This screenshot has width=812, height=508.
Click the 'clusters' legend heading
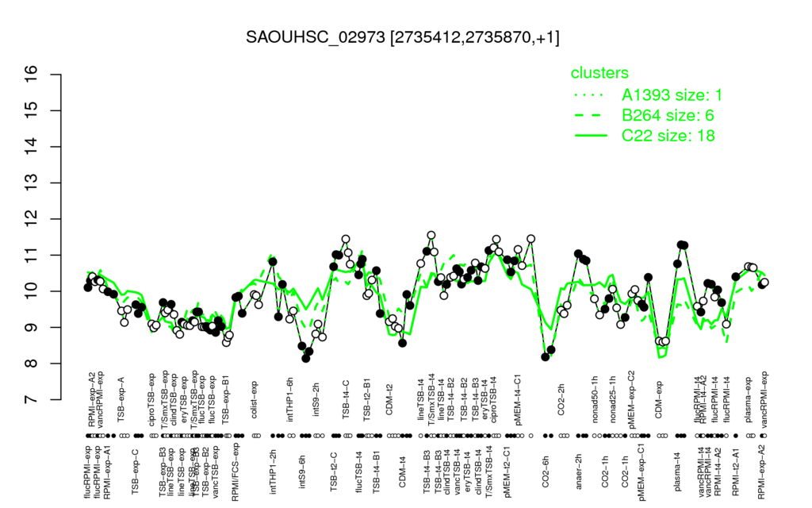tap(599, 72)
